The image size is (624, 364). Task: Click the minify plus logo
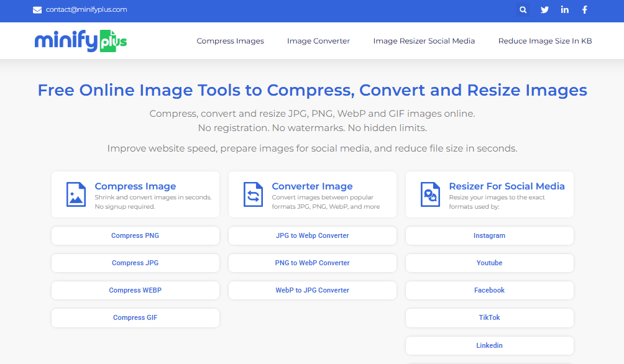point(80,40)
